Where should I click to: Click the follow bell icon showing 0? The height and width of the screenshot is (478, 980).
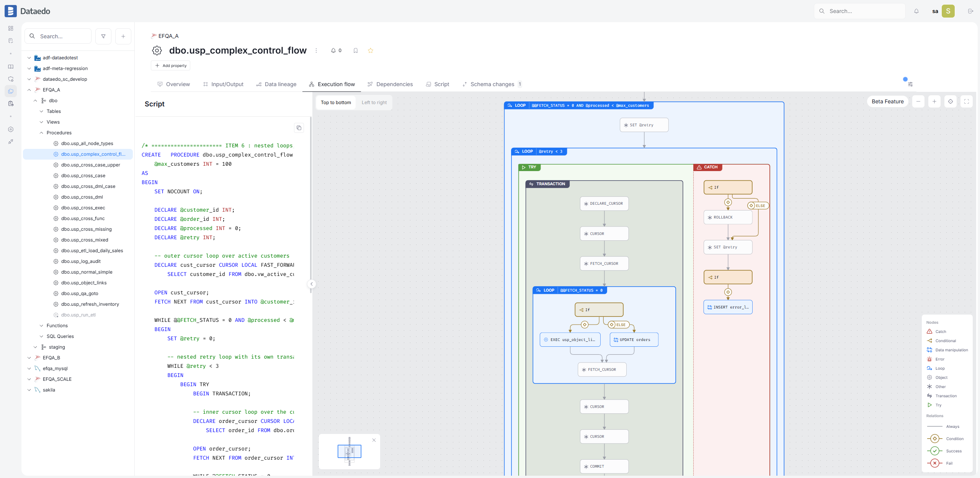[336, 51]
